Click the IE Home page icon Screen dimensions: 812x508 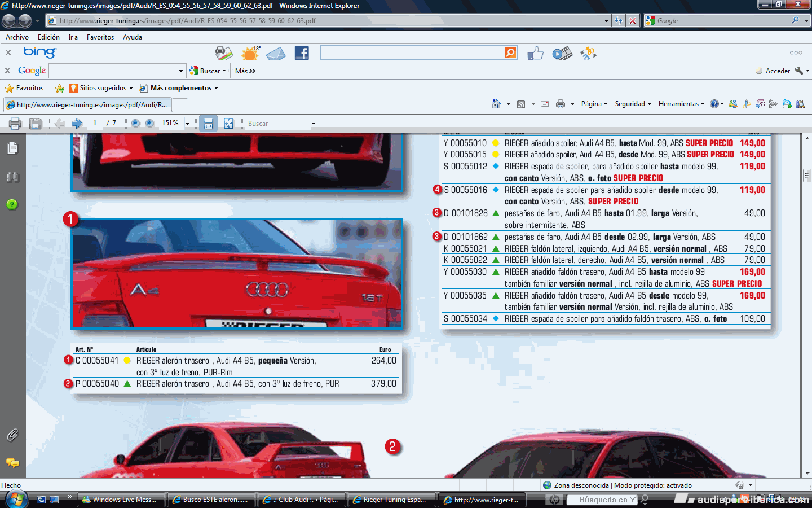[496, 104]
